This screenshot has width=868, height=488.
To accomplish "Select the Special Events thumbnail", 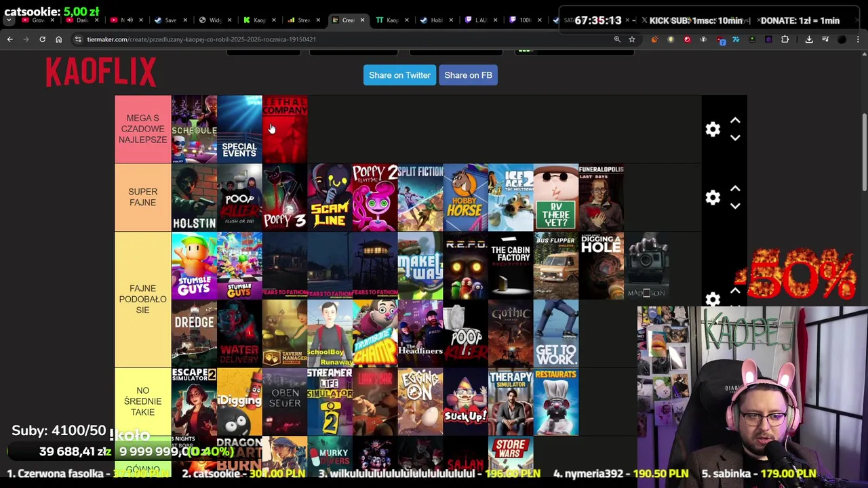I will pyautogui.click(x=239, y=129).
